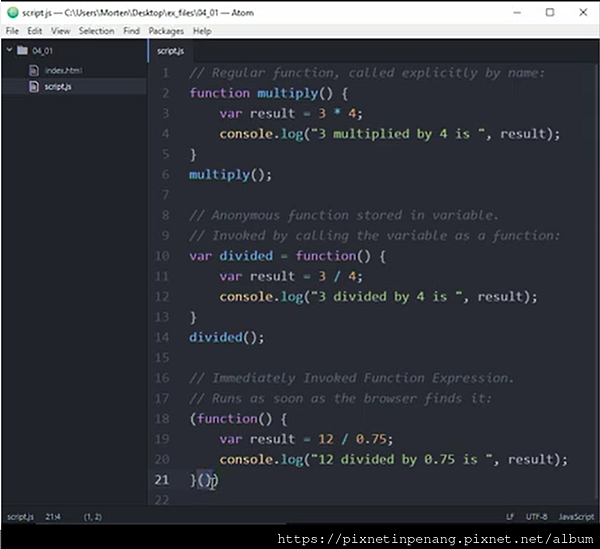This screenshot has height=549, width=600.
Task: Click line number 18 in the gutter
Action: click(x=162, y=419)
